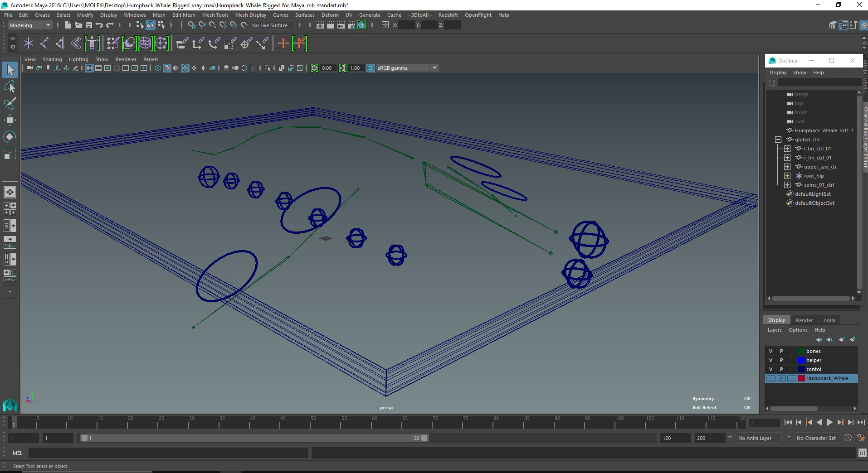Image resolution: width=868 pixels, height=473 pixels.
Task: Open the viewport Shading menu
Action: click(52, 59)
